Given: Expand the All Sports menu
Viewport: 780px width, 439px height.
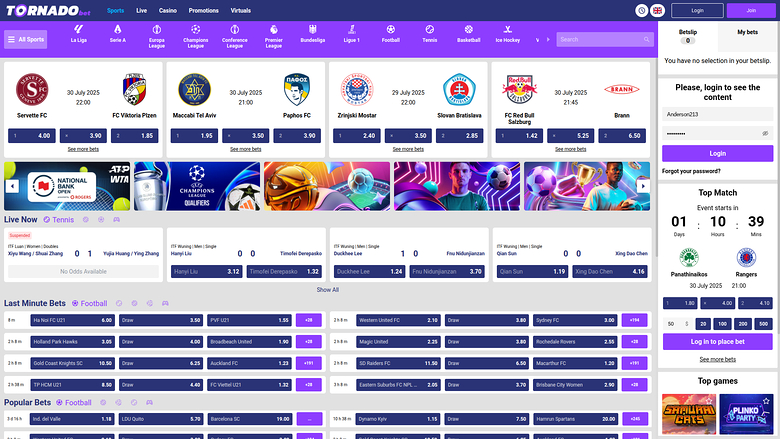Looking at the screenshot, I should click(x=26, y=40).
